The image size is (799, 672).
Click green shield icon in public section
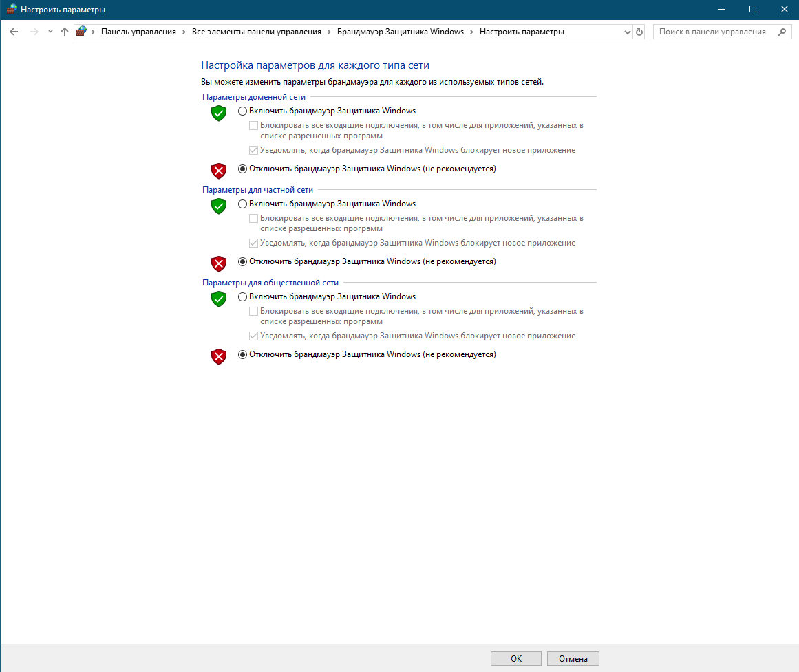coord(219,299)
